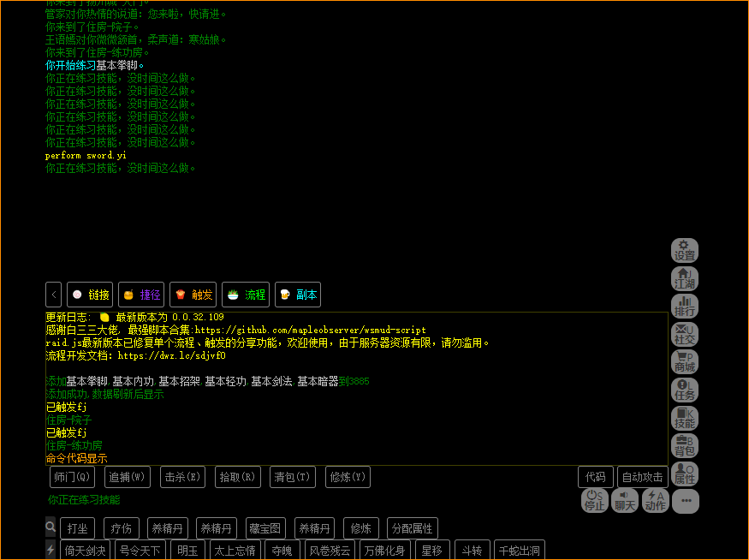This screenshot has height=560, width=749.
Task: Open the 背包 backpack icon
Action: pyautogui.click(x=685, y=446)
